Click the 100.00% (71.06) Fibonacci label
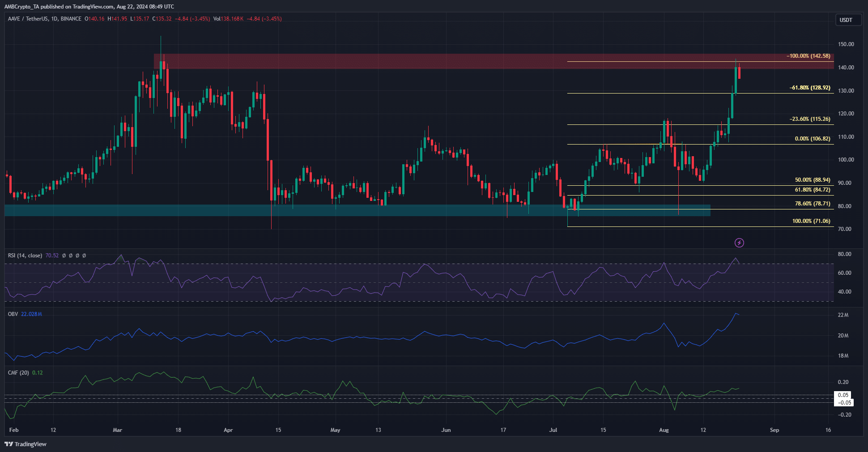 point(811,221)
